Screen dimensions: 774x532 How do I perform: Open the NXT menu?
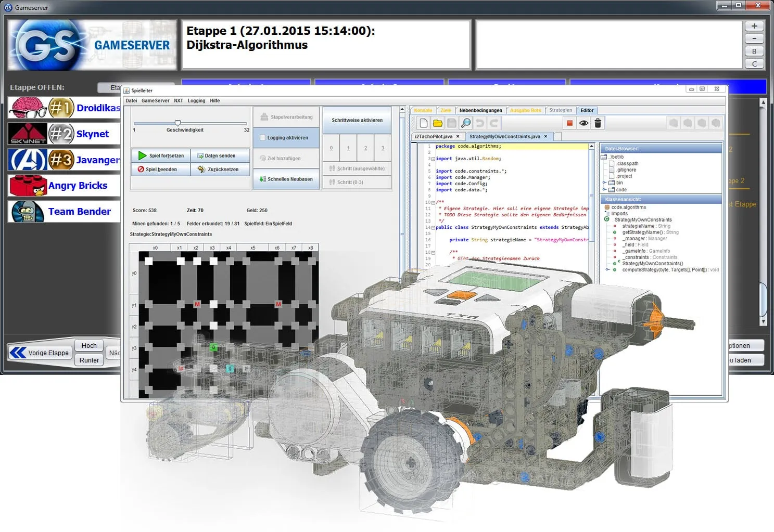pyautogui.click(x=179, y=101)
